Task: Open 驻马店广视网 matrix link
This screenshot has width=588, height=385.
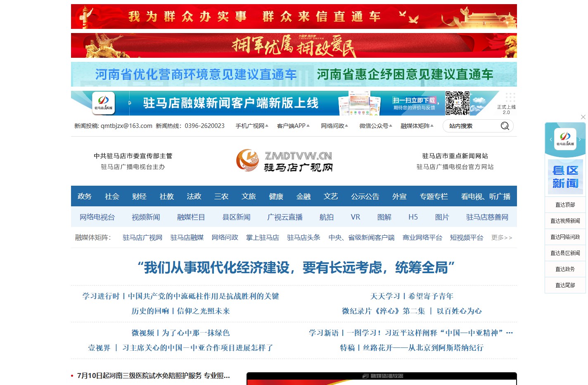Action: tap(142, 238)
